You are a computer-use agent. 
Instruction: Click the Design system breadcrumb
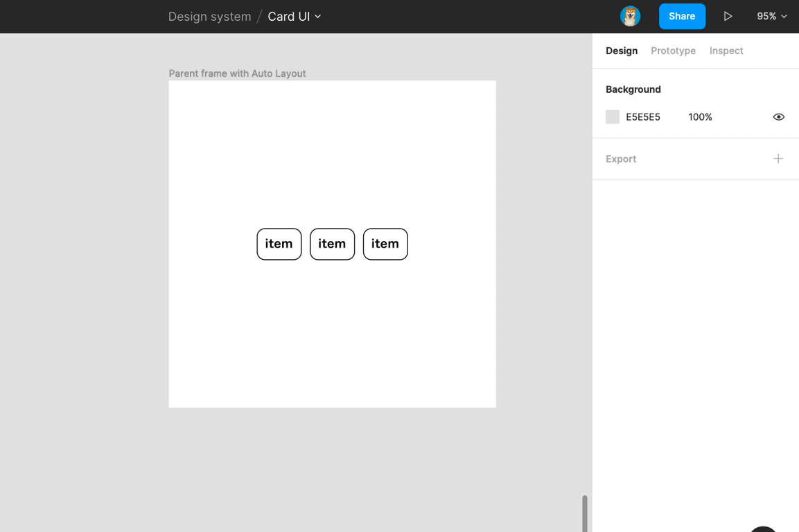(209, 17)
